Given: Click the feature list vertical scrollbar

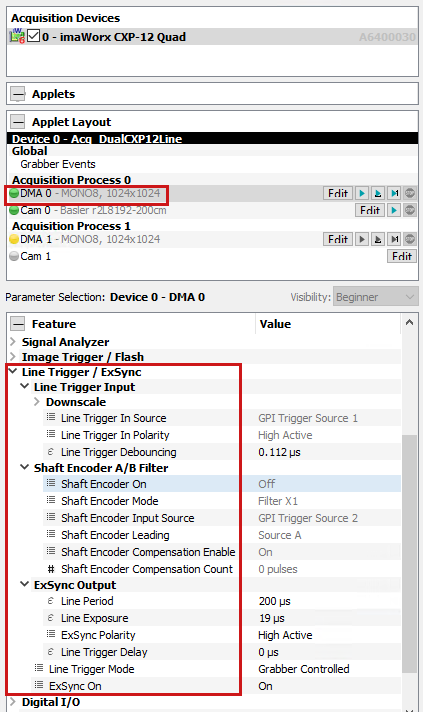Looking at the screenshot, I should coord(409,511).
